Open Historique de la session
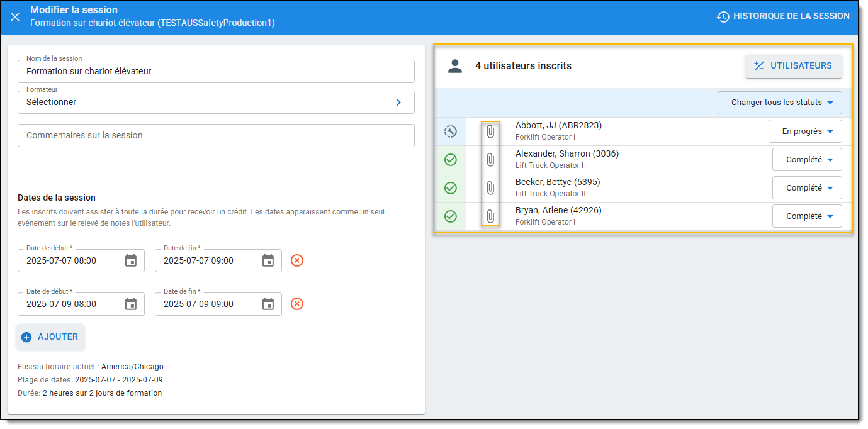Screen dimensions: 868x429 783,16
